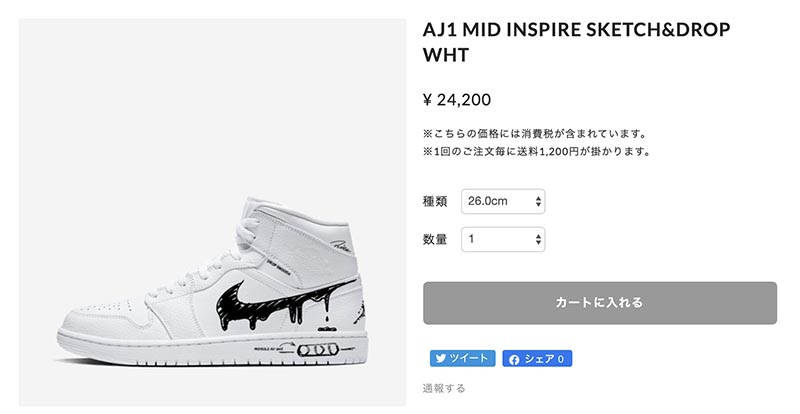Click the up-down arrows on the quantity selector
The image size is (800, 414).
click(539, 239)
